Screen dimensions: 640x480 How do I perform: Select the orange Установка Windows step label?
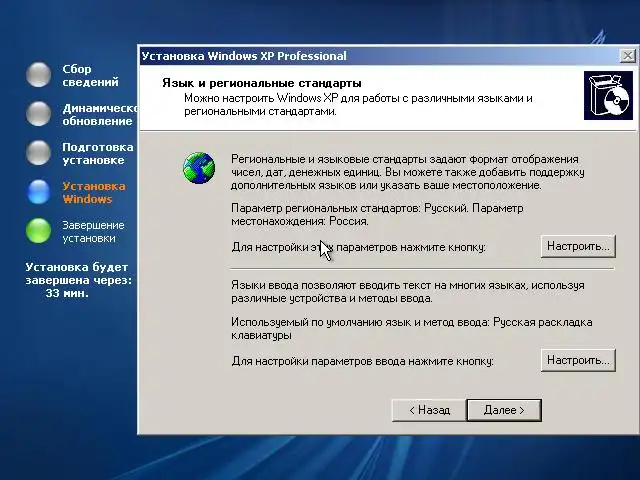click(94, 192)
